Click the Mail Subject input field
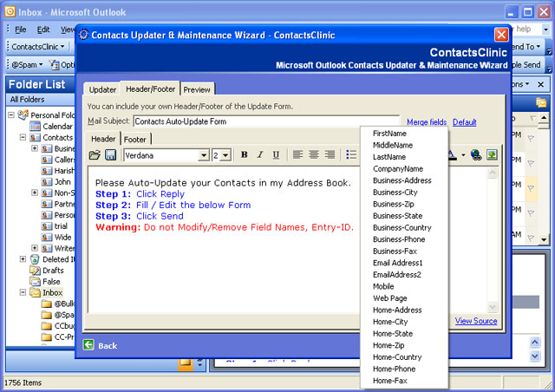 pyautogui.click(x=266, y=121)
